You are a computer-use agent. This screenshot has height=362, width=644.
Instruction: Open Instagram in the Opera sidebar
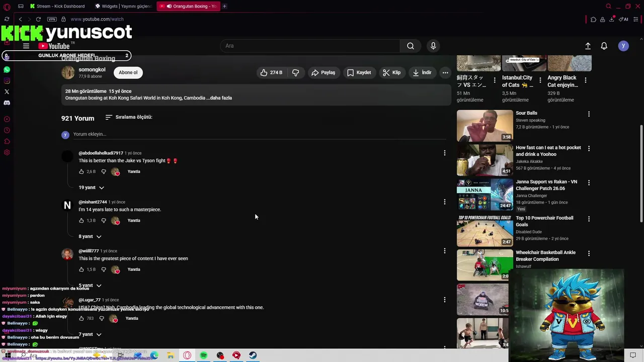point(7,81)
